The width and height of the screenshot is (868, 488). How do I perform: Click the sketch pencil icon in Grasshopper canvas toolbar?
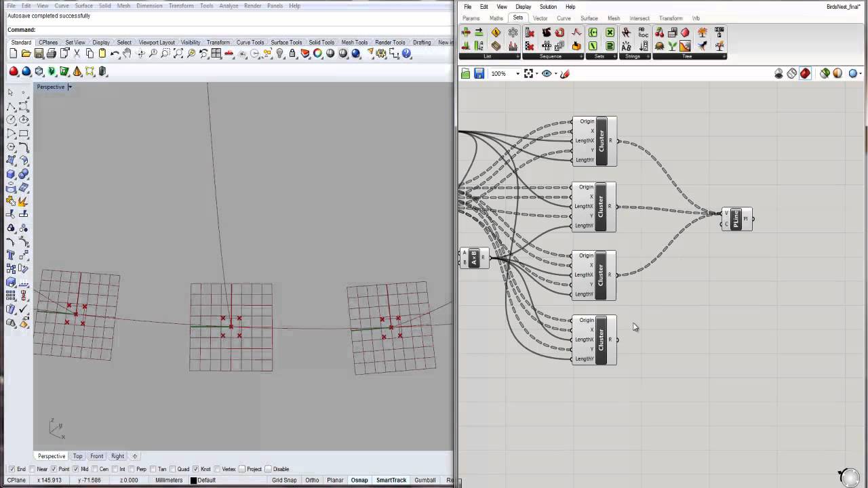[566, 73]
